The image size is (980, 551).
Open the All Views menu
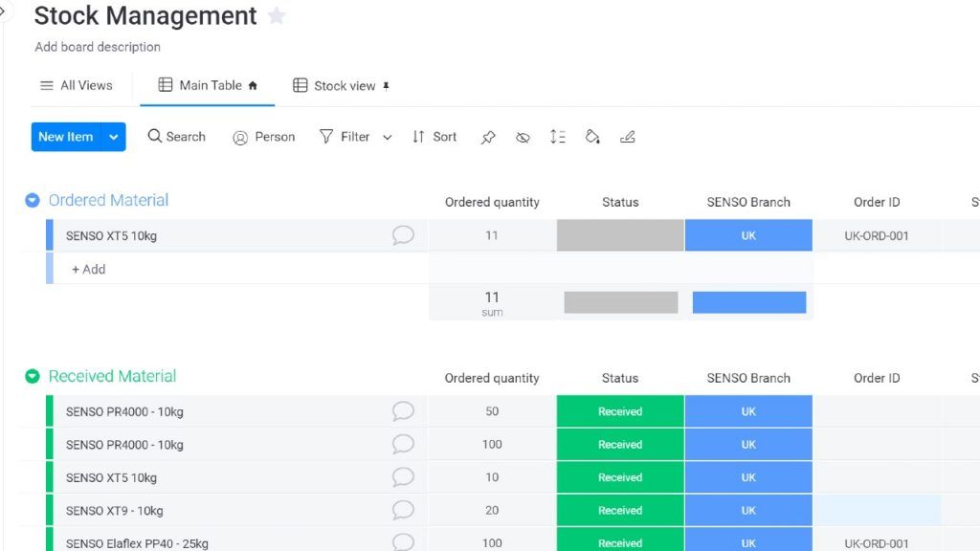(x=77, y=85)
